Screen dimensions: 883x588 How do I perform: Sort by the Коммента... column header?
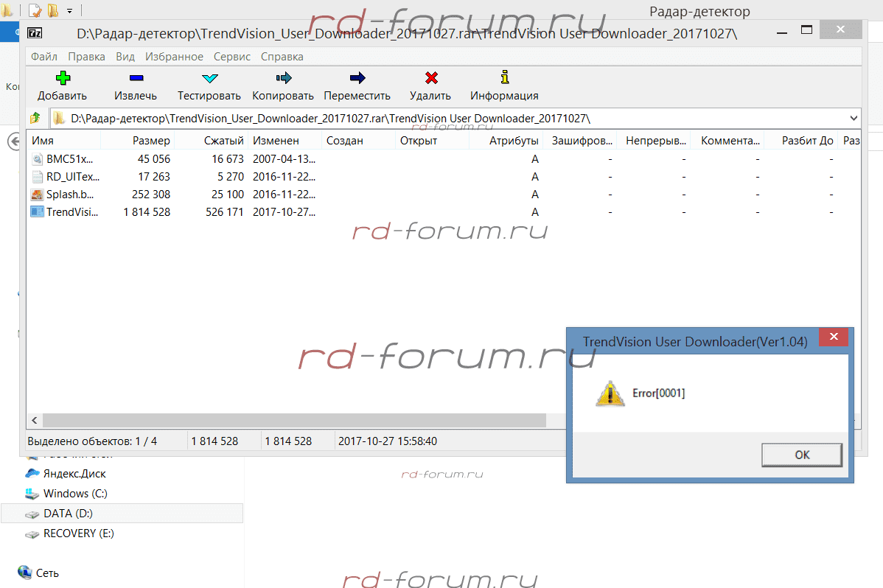[727, 140]
